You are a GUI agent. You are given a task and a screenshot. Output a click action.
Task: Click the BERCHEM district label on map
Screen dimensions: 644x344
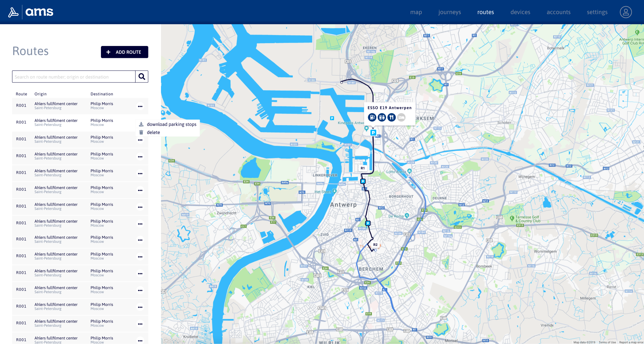tap(371, 269)
